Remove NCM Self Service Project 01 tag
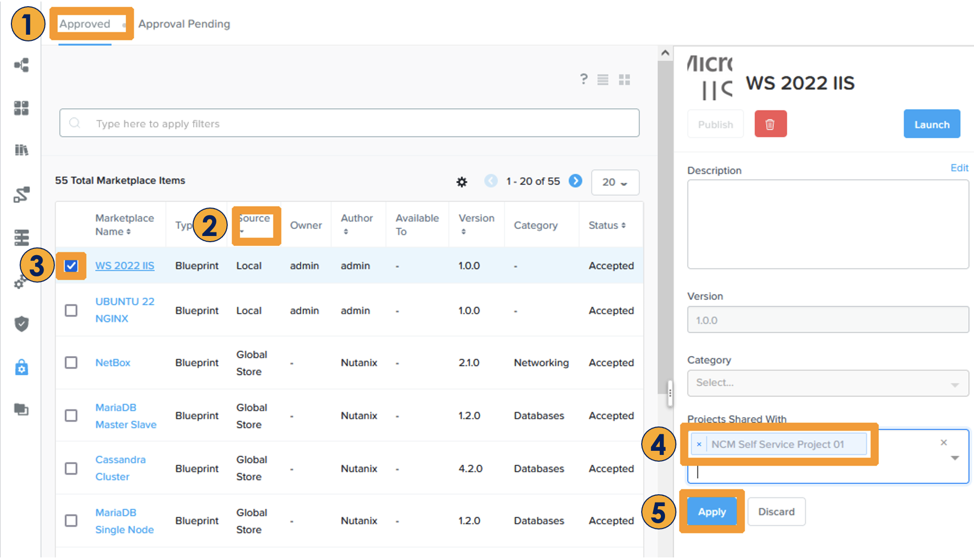Image resolution: width=974 pixels, height=560 pixels. pos(699,445)
